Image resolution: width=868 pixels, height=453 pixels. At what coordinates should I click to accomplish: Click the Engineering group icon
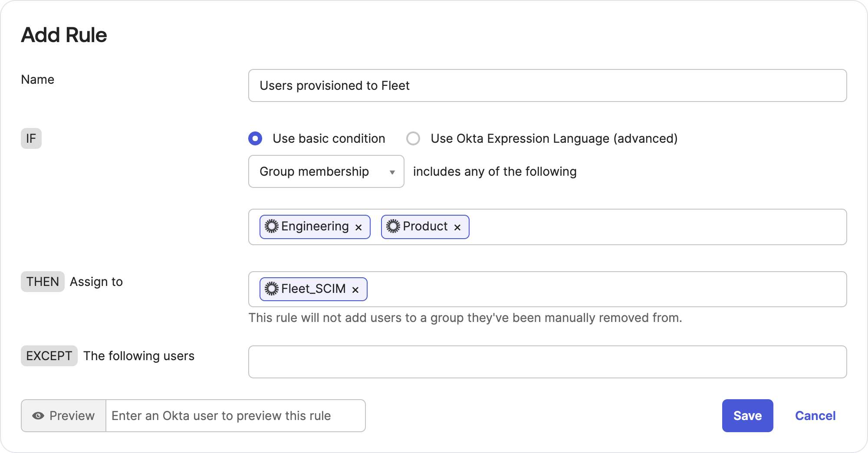click(272, 226)
